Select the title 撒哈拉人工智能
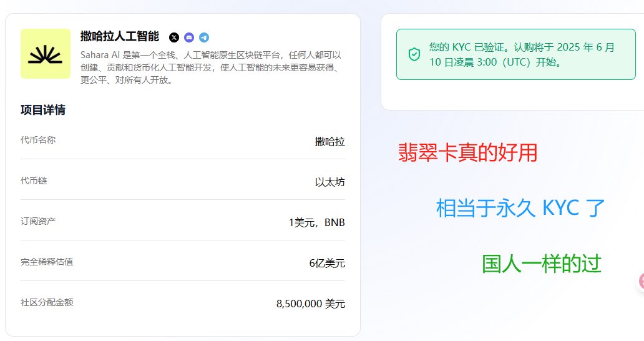The image size is (644, 341). coord(120,37)
